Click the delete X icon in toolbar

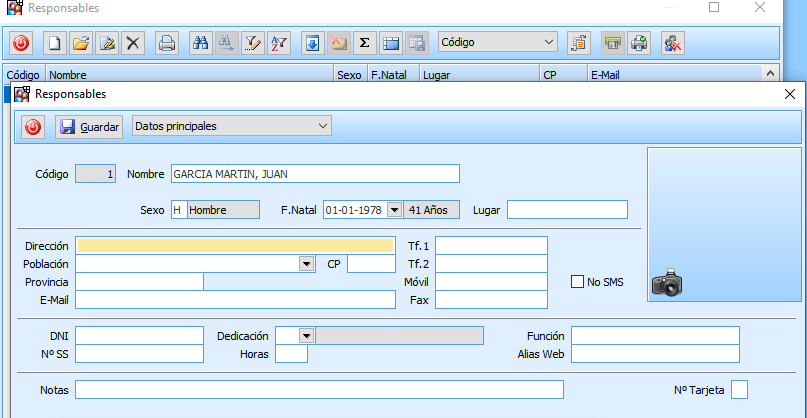click(133, 43)
